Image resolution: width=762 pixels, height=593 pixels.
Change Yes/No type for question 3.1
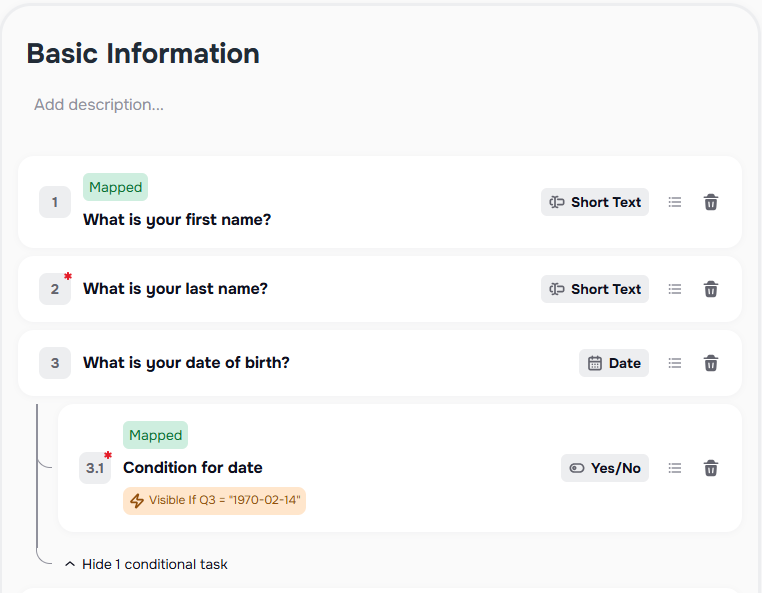[605, 468]
